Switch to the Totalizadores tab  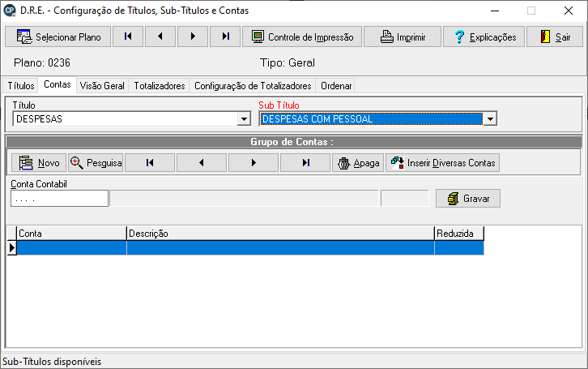click(x=160, y=86)
